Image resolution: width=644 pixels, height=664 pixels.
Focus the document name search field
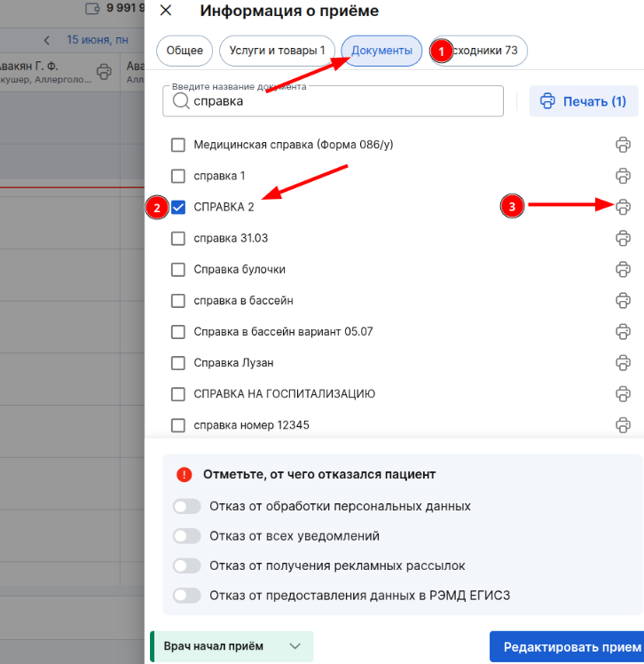(333, 101)
